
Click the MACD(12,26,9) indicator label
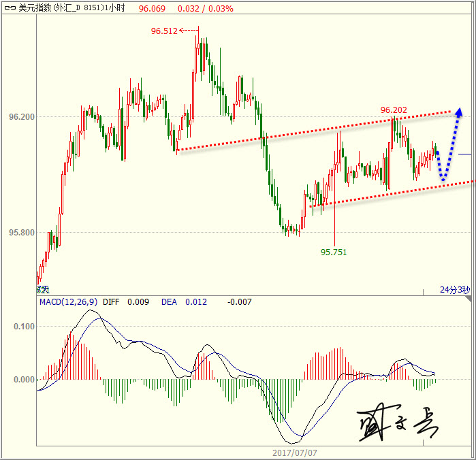pyautogui.click(x=68, y=301)
